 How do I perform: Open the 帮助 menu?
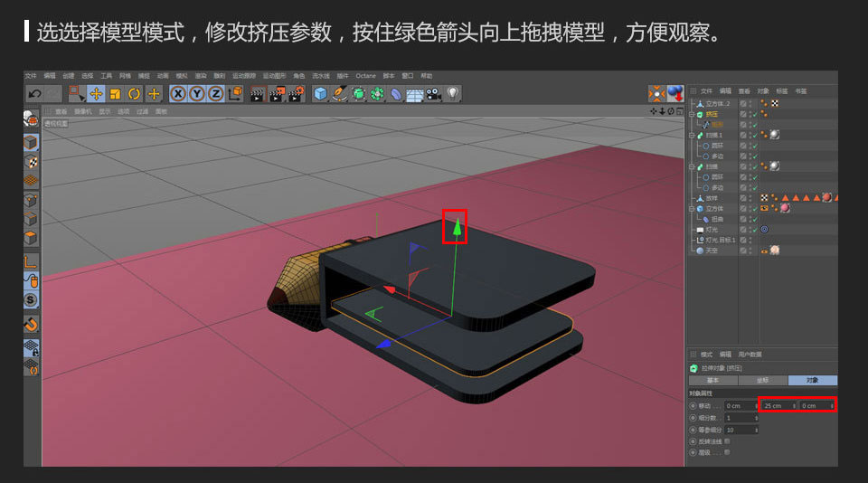coord(426,76)
